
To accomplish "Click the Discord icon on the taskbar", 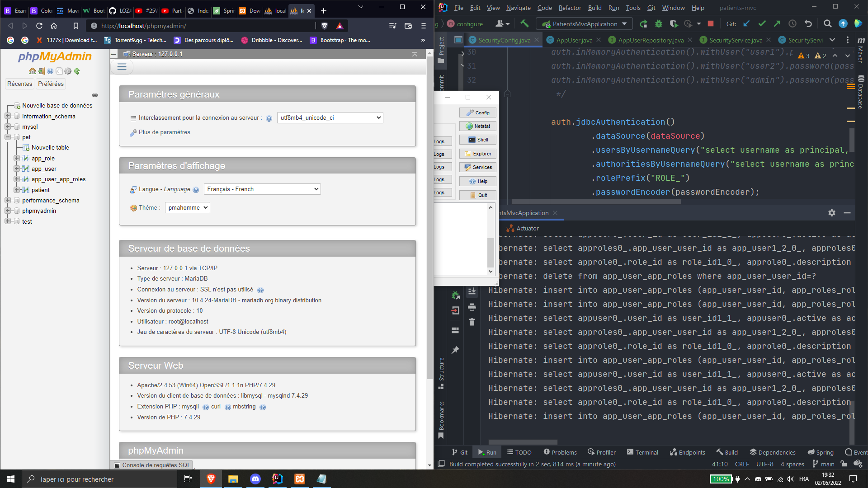I will point(255,479).
